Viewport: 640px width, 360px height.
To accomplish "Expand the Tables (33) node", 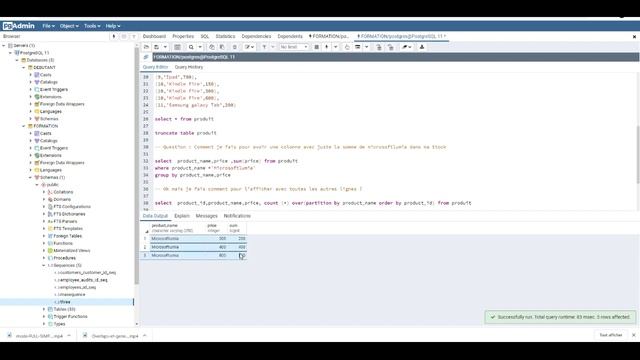I will (44, 309).
